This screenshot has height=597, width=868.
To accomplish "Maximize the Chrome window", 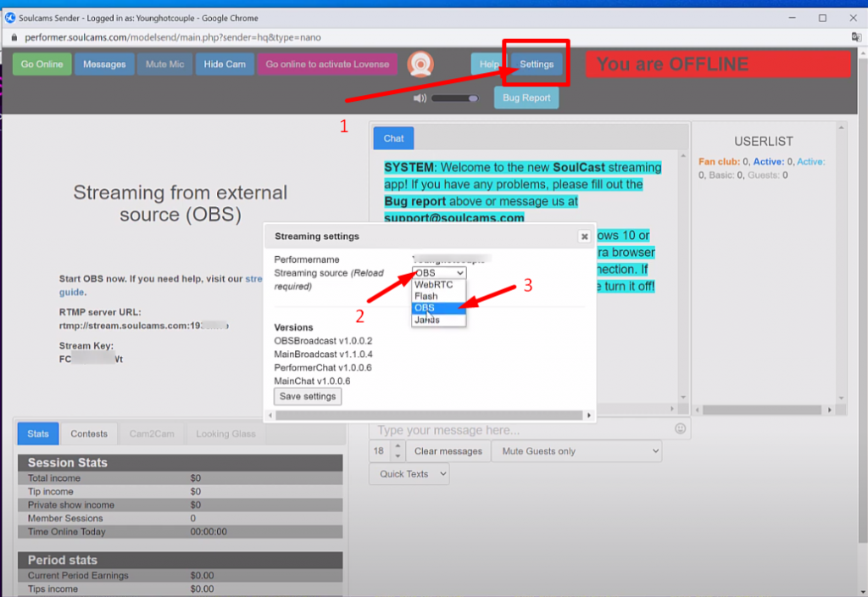I will point(822,18).
